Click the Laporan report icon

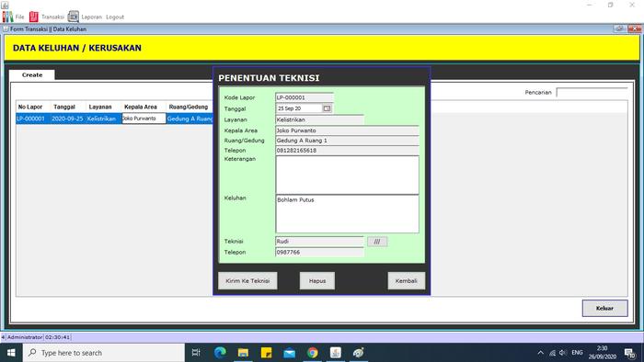(x=73, y=17)
